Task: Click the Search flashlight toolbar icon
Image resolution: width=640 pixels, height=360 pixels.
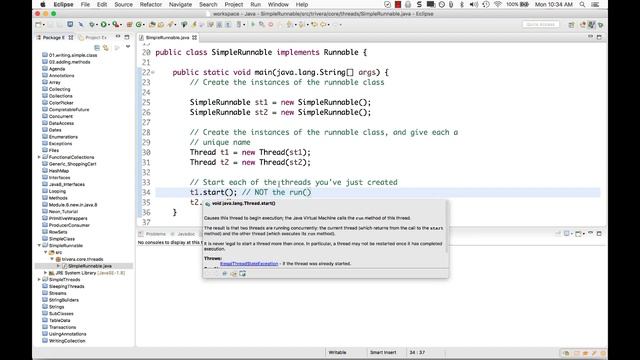Action: [171, 24]
